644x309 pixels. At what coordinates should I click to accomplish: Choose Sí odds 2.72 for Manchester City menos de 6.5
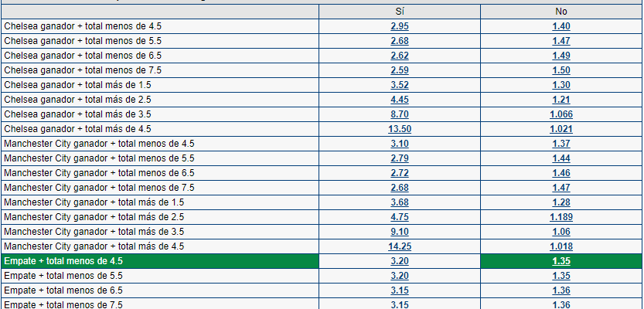[x=399, y=173]
